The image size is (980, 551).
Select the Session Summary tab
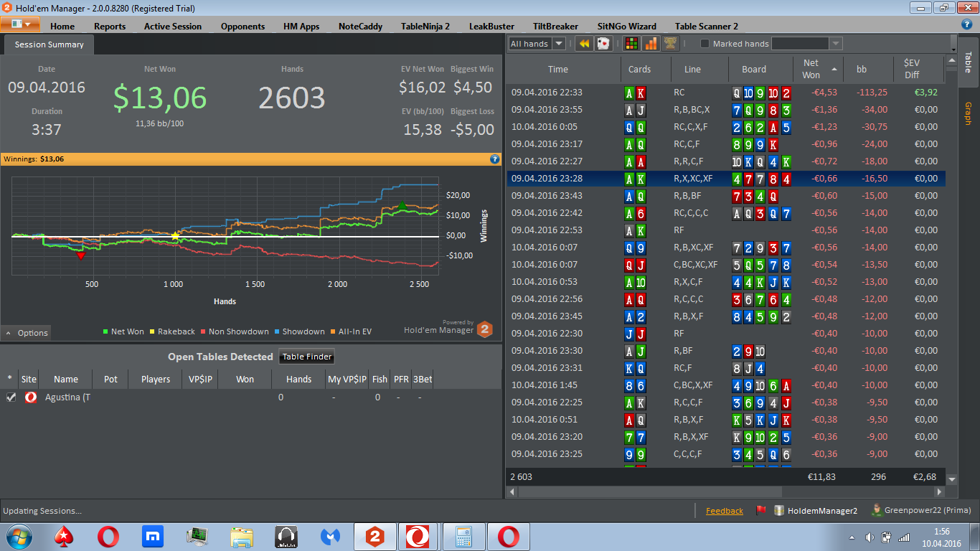coord(49,44)
